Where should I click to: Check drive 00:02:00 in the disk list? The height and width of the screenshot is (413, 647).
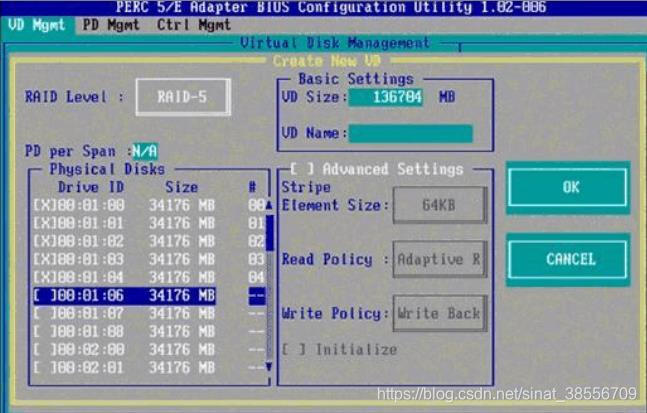(45, 350)
